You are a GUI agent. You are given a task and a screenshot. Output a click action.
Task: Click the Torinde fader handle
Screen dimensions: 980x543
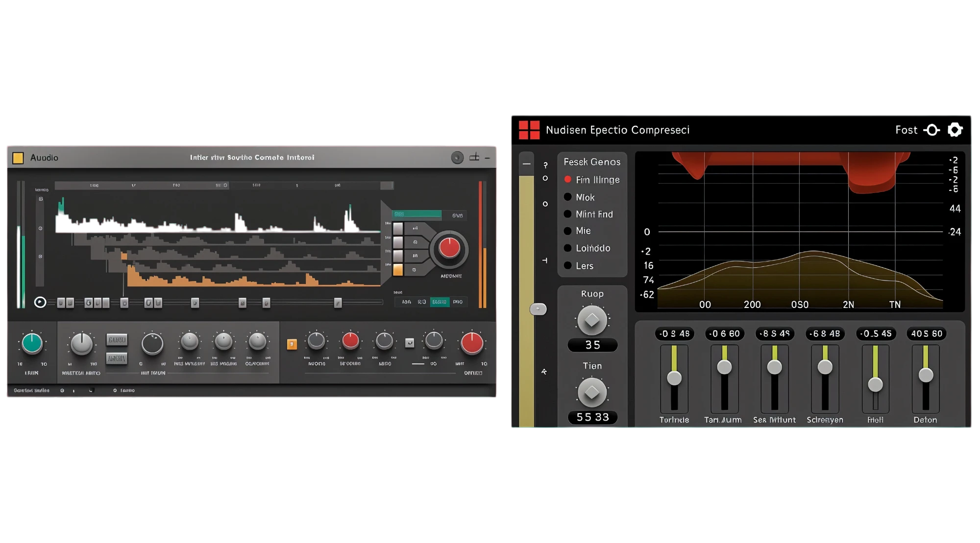pos(674,378)
